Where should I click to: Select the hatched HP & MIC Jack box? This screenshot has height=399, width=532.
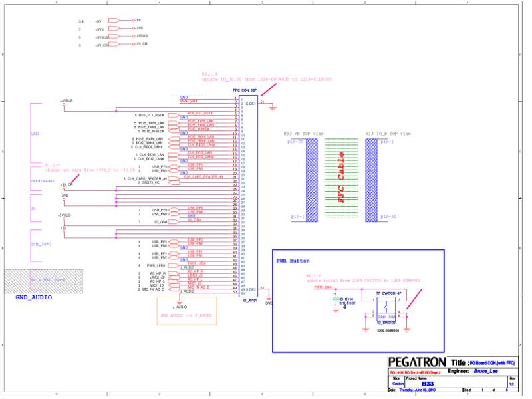tap(43, 281)
